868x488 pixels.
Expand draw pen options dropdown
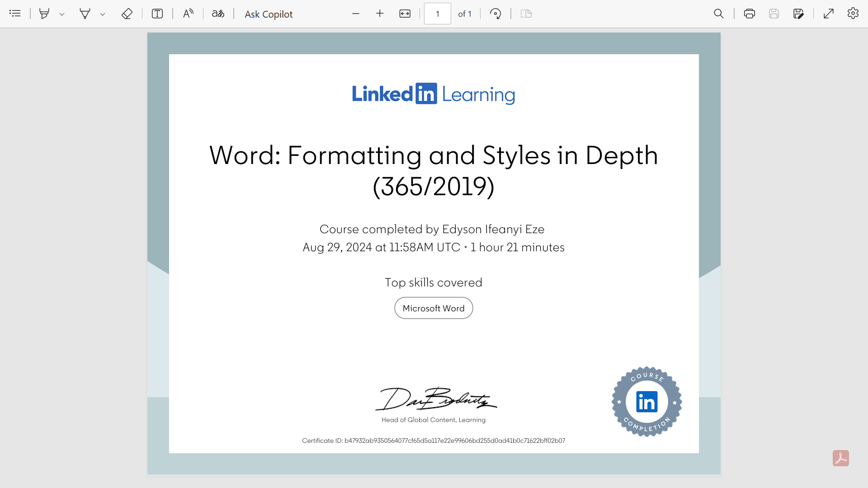pos(103,14)
